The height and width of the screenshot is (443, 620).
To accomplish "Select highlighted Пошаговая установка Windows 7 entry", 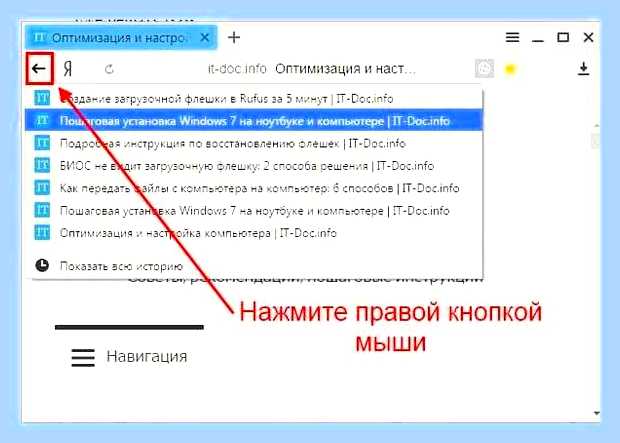I will tap(253, 121).
